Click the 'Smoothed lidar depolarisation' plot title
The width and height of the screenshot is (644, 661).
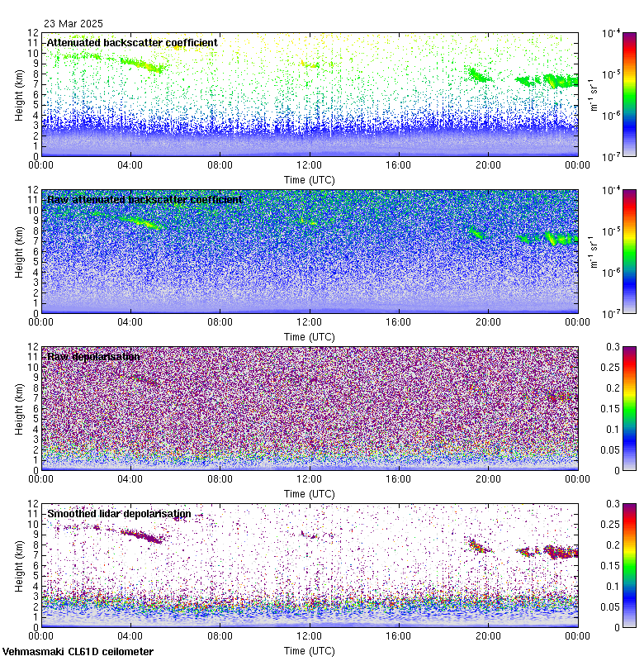119,513
